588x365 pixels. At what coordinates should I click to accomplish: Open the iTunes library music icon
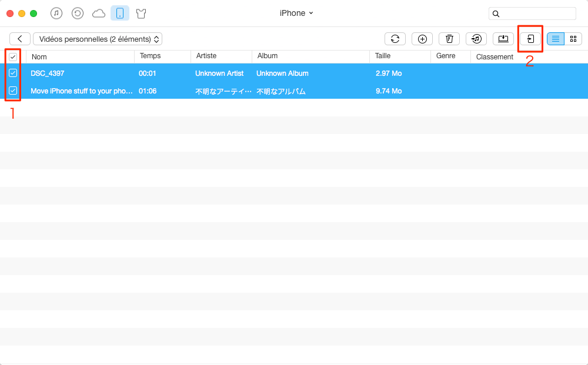pos(56,14)
